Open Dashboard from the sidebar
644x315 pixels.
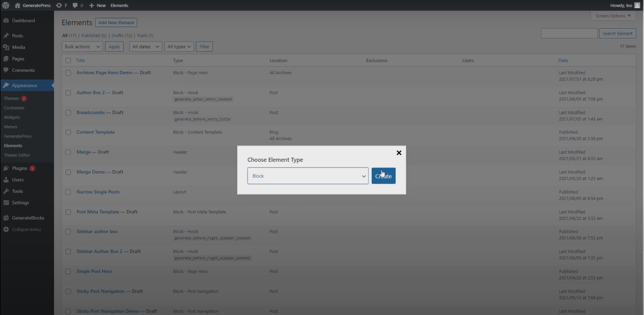pyautogui.click(x=23, y=21)
